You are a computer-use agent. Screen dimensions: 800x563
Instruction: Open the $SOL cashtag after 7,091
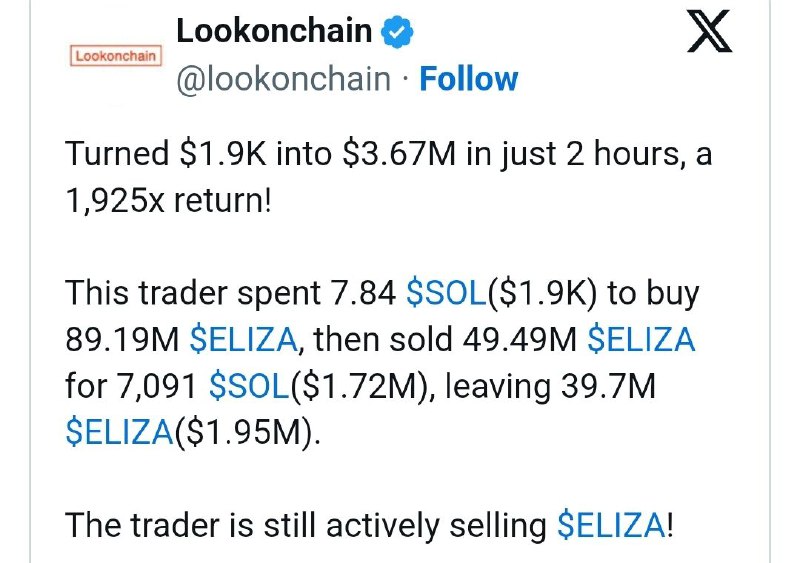pyautogui.click(x=249, y=386)
